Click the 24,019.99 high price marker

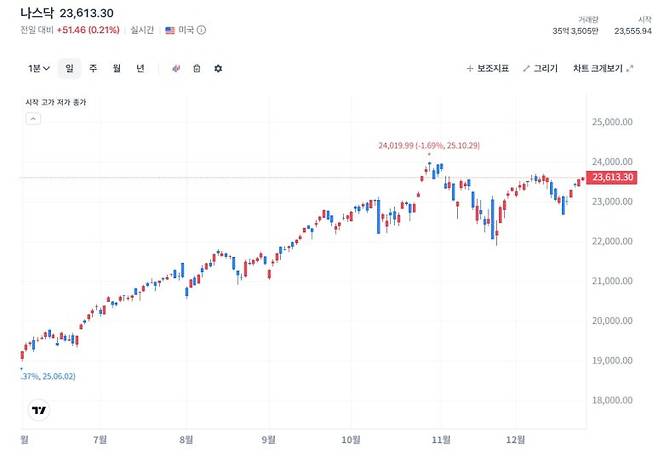pos(429,146)
